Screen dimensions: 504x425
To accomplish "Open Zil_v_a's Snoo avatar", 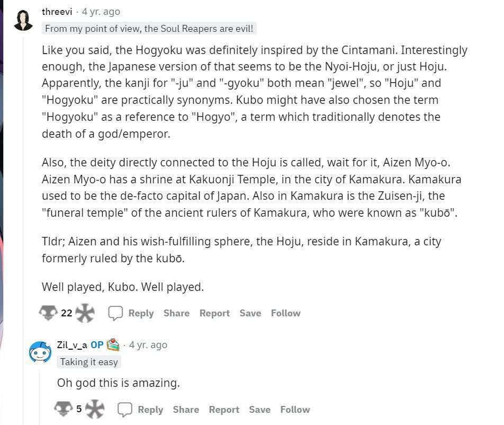I will pyautogui.click(x=40, y=352).
